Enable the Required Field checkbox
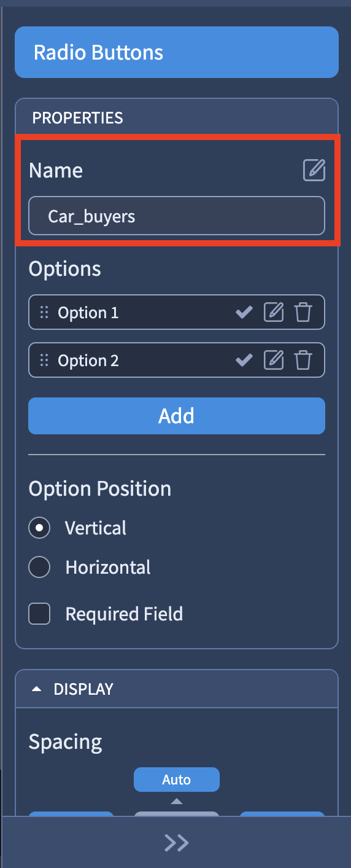351x868 pixels. pos(40,614)
